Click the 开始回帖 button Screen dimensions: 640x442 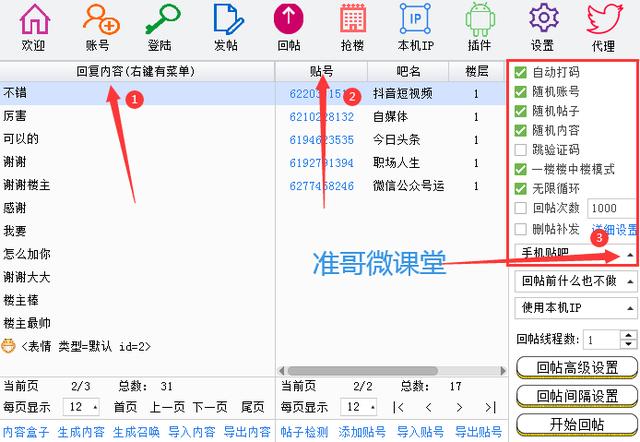(x=577, y=425)
